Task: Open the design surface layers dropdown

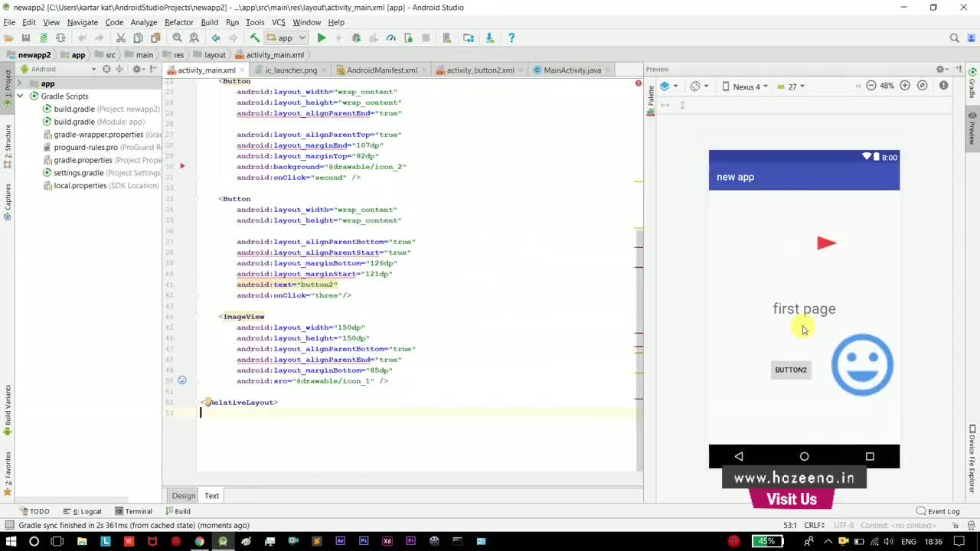Action: pos(669,86)
